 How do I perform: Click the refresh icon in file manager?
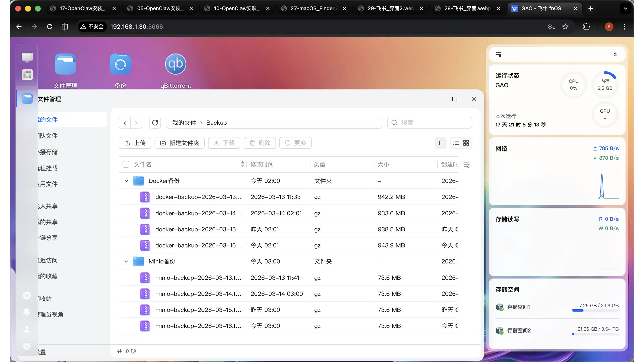tap(155, 123)
